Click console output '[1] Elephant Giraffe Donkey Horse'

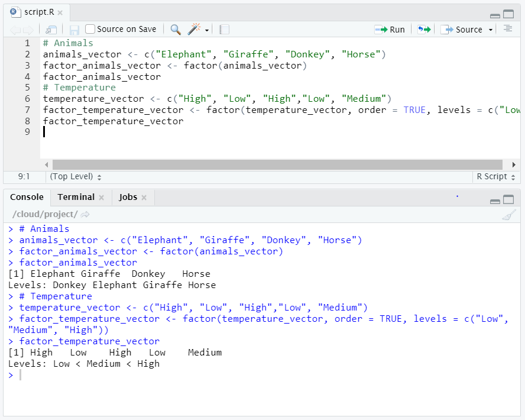(x=109, y=274)
